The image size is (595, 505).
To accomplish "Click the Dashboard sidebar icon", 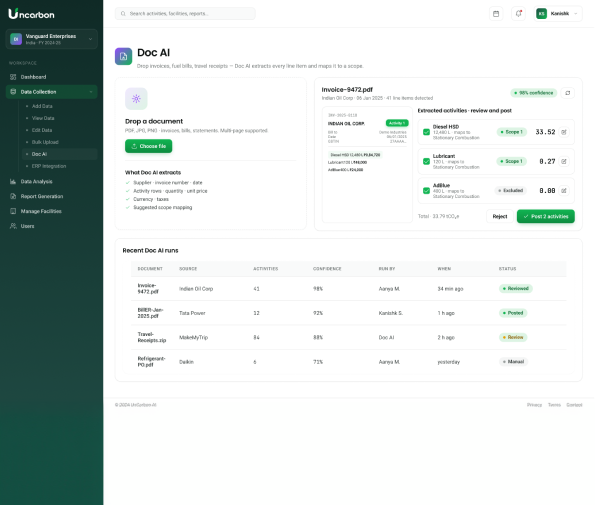I will coord(13,77).
